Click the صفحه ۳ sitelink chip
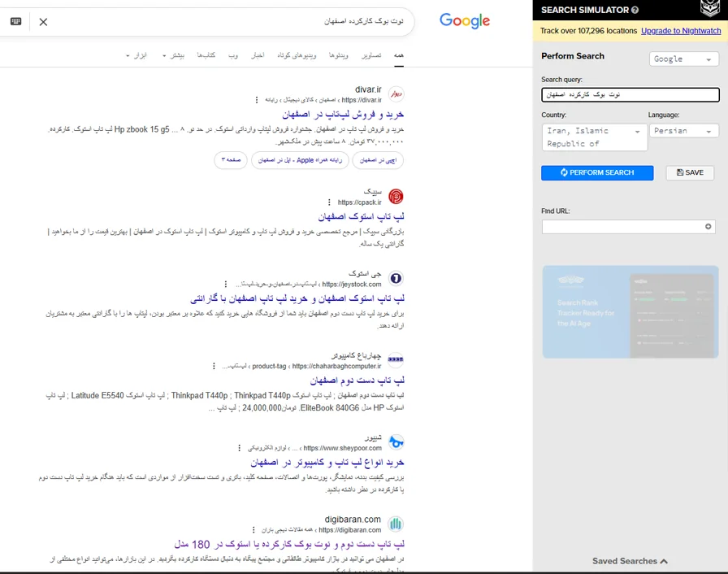The height and width of the screenshot is (574, 728). [x=231, y=159]
